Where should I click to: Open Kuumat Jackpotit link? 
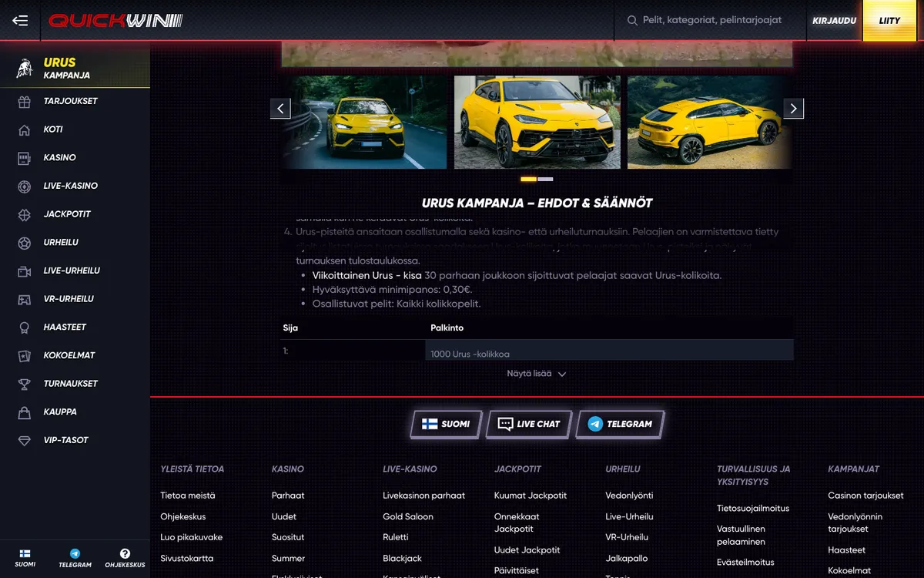(531, 496)
